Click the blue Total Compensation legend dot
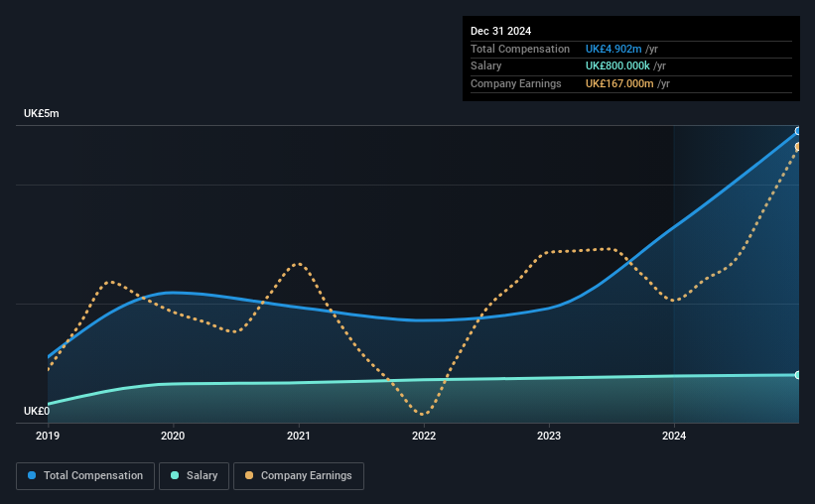The width and height of the screenshot is (815, 504). [x=32, y=475]
